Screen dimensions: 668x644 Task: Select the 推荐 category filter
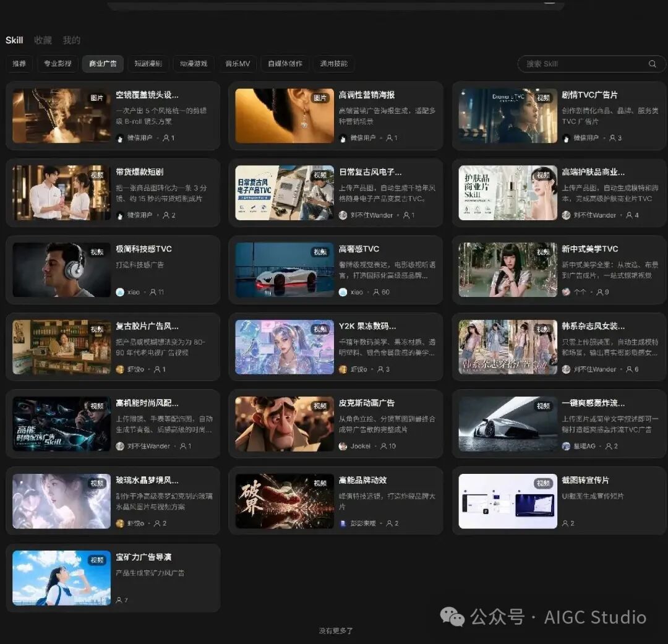point(19,64)
